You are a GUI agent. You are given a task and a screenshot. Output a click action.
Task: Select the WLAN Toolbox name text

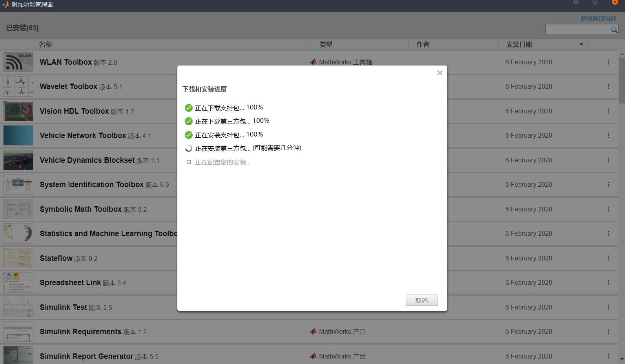pos(66,62)
